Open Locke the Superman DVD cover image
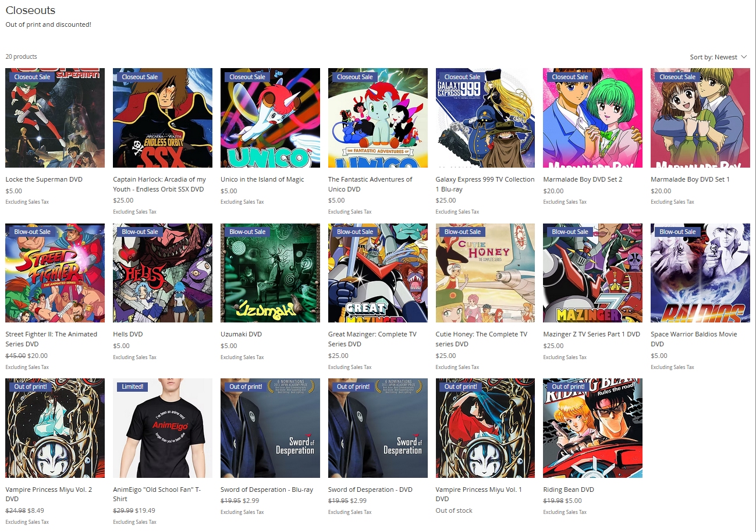 click(x=55, y=118)
